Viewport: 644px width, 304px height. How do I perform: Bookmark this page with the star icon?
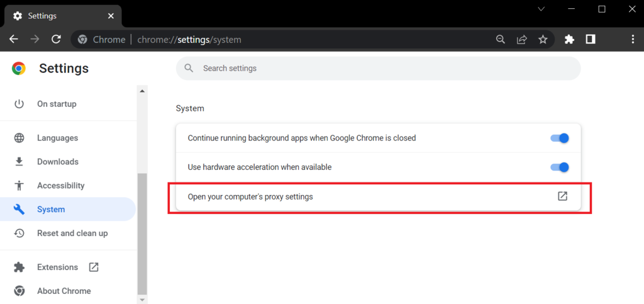(x=543, y=39)
